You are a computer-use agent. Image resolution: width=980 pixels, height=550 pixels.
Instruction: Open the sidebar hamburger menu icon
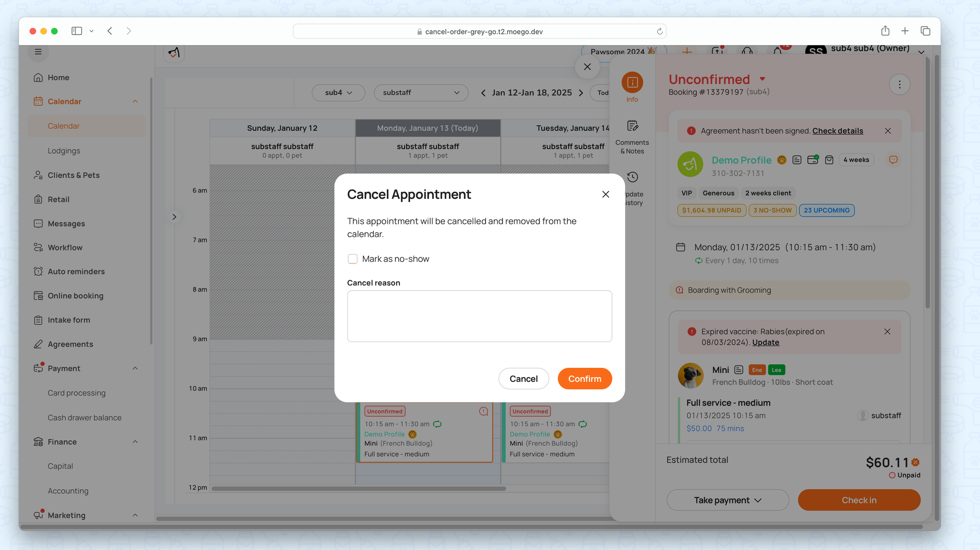(38, 52)
